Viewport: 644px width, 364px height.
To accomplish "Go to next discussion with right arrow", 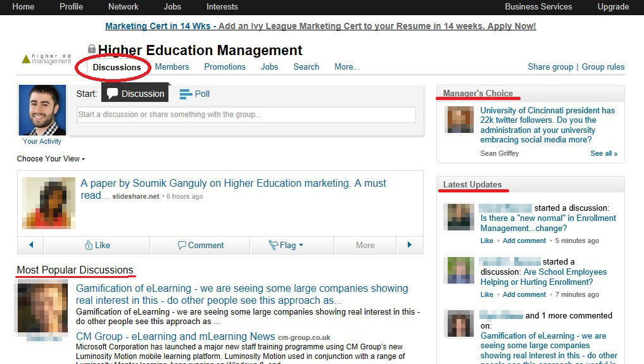I will coord(410,245).
